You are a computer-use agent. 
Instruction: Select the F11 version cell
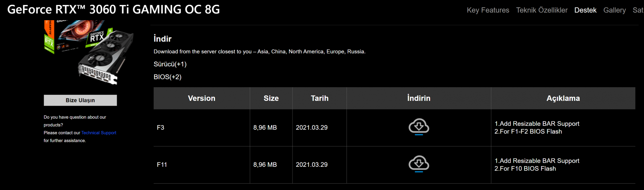pyautogui.click(x=162, y=165)
